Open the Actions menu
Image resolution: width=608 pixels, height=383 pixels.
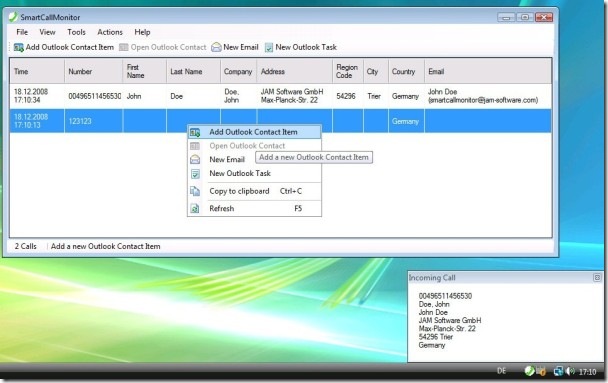[x=110, y=32]
